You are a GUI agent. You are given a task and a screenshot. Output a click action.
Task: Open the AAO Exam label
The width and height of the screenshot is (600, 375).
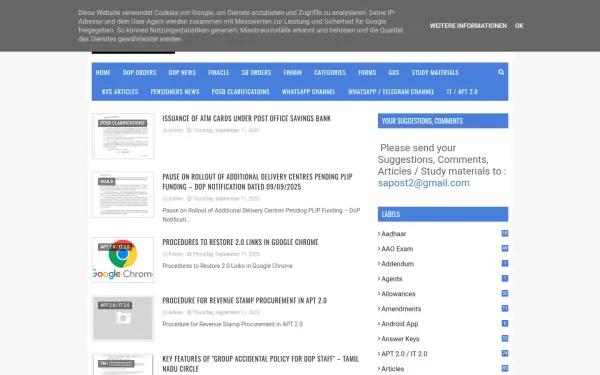[x=397, y=249]
